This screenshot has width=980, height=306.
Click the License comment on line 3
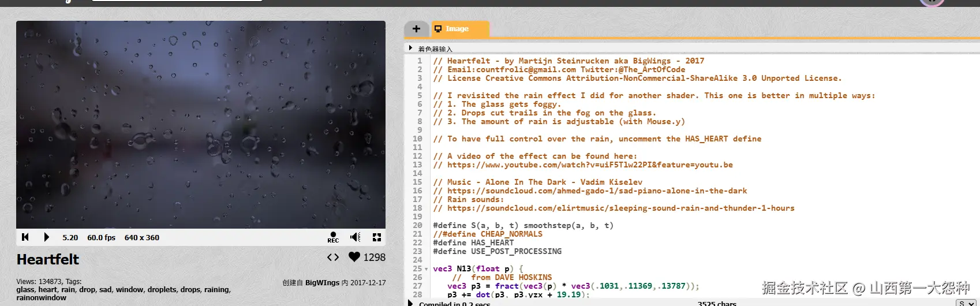[637, 78]
